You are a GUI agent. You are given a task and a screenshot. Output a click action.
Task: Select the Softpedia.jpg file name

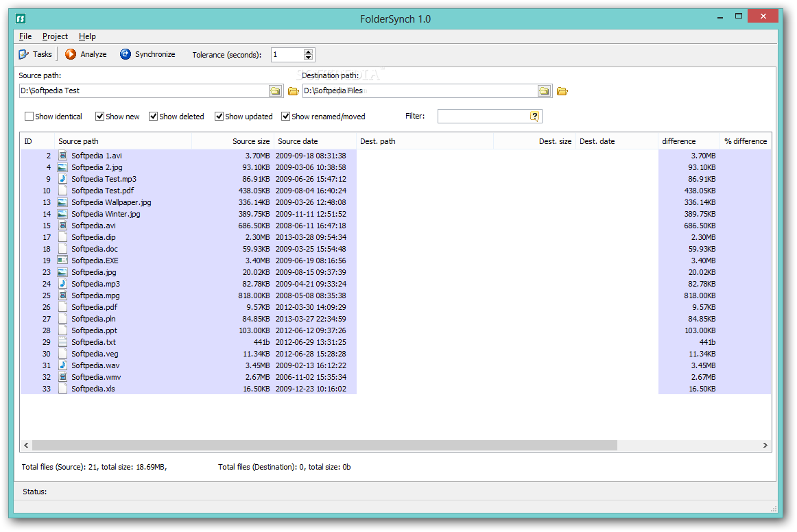93,272
